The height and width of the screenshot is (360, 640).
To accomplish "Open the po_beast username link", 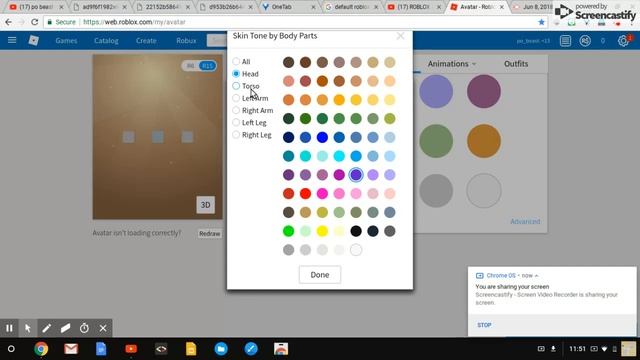I will point(533,41).
